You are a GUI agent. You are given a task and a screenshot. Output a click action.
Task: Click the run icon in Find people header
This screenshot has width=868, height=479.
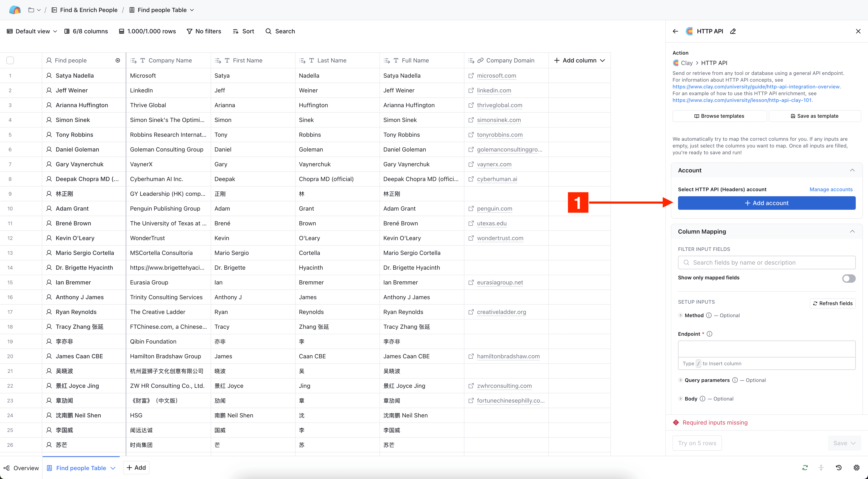tap(118, 60)
